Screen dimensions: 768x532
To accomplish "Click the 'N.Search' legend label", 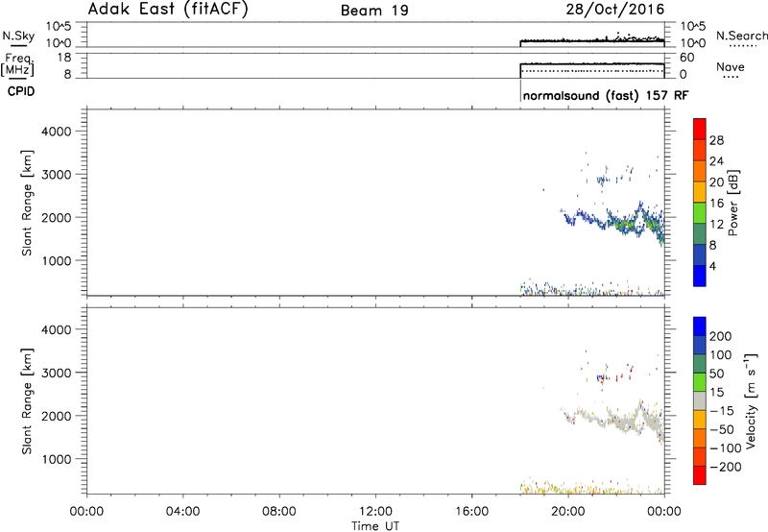I will click(741, 36).
